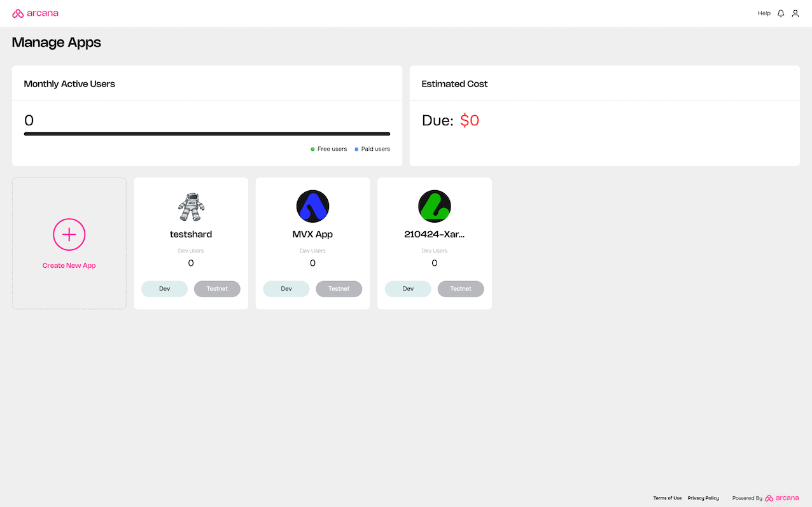Viewport: 812px width, 507px height.
Task: Select Dev for testshard app
Action: (164, 289)
